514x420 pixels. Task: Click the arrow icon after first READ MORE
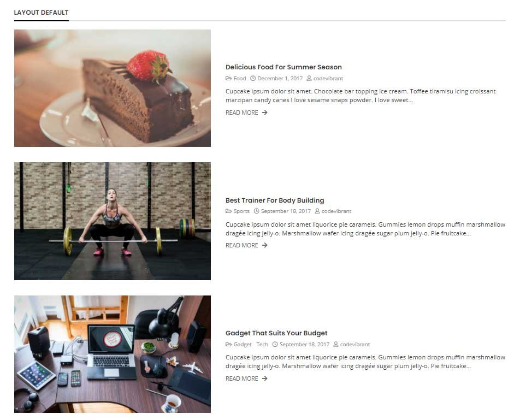(x=265, y=113)
